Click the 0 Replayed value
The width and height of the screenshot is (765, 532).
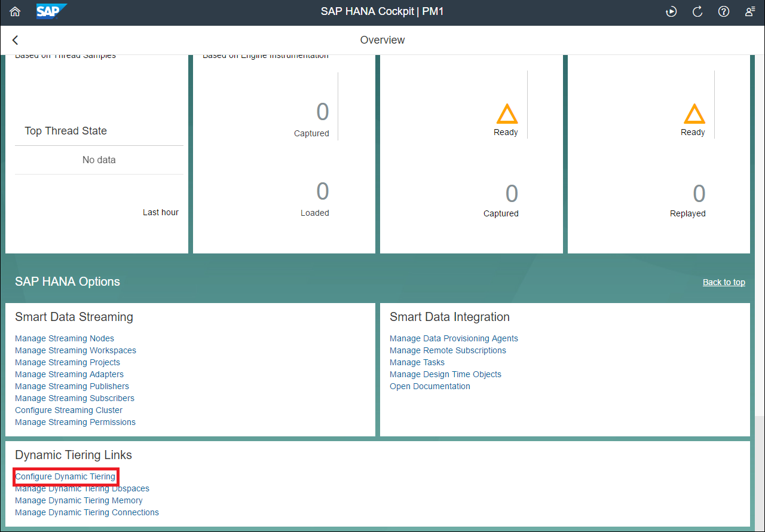point(699,194)
